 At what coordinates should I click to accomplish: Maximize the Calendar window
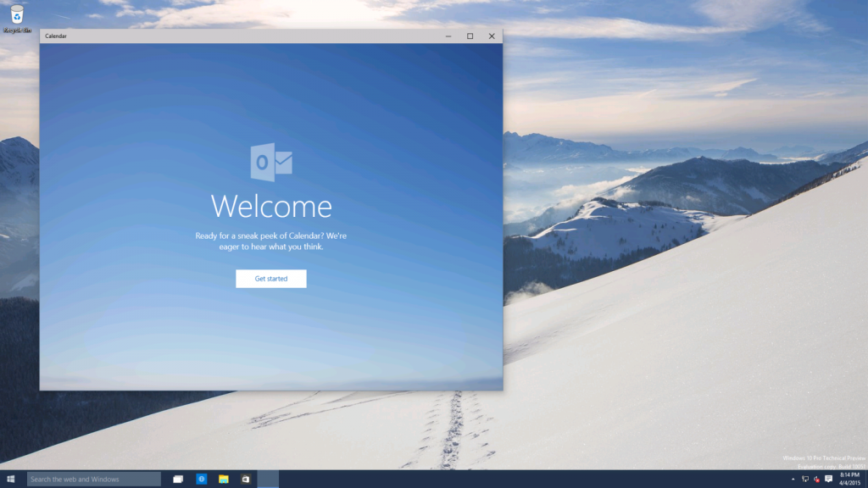[470, 36]
